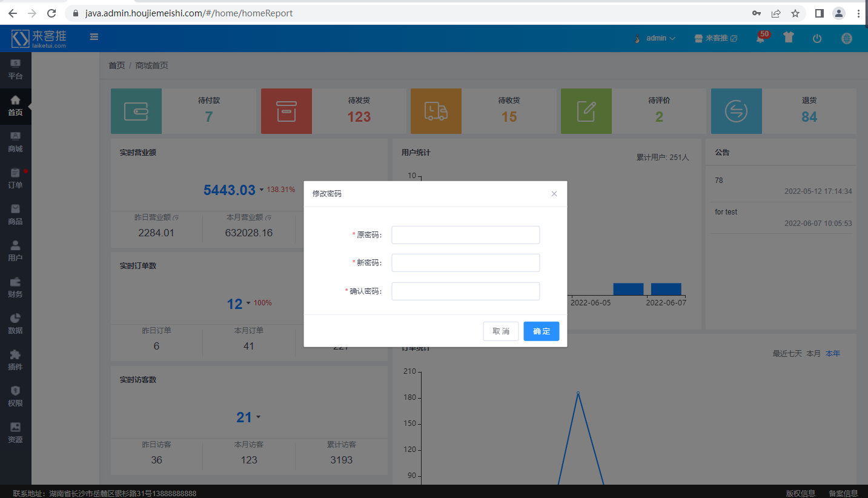
Task: Click the 待收货 truck card icon
Action: (x=436, y=111)
